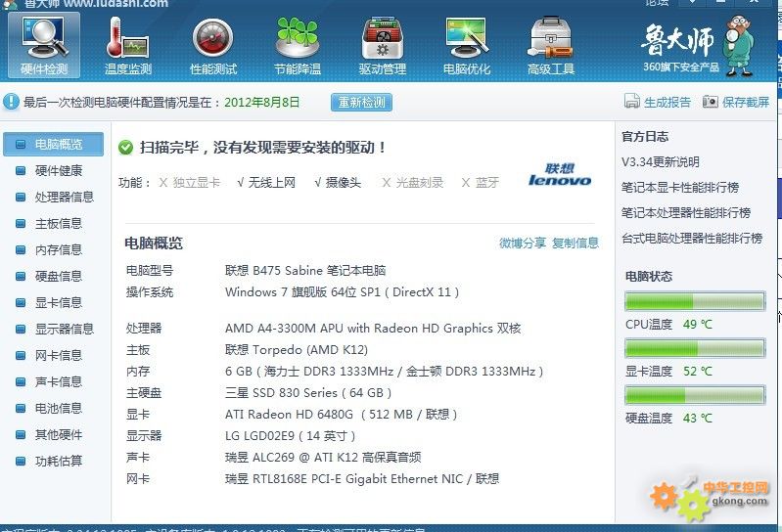Viewport: 782px width, 532px height.
Task: Click 保存截屏 to save screenshot
Action: click(736, 102)
